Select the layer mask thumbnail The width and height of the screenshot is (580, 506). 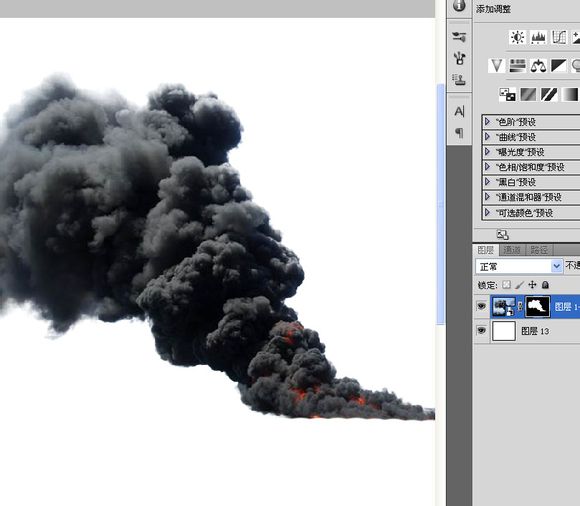click(x=537, y=306)
